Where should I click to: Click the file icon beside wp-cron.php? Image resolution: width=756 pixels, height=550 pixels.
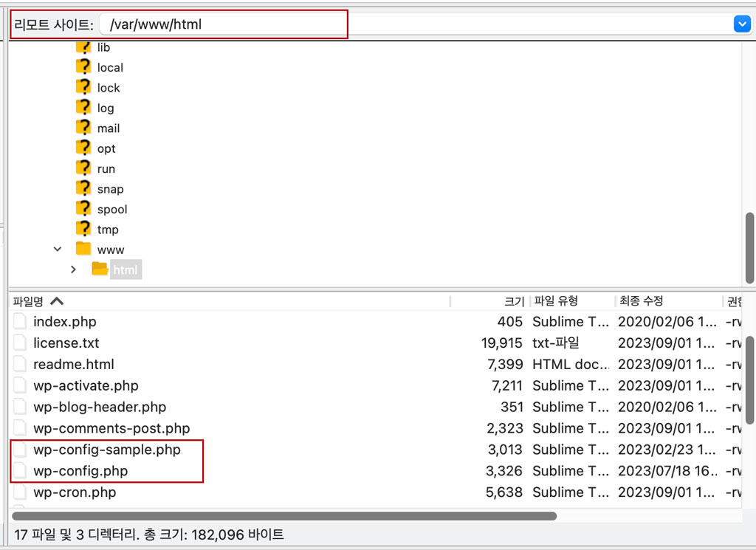pyautogui.click(x=20, y=492)
